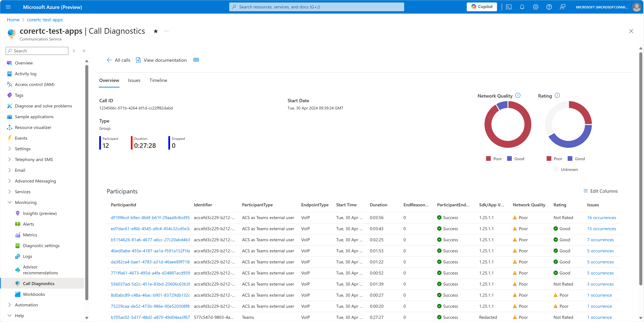Viewport: 644px width, 322px height.
Task: Click the Network Quality info icon
Action: [518, 95]
